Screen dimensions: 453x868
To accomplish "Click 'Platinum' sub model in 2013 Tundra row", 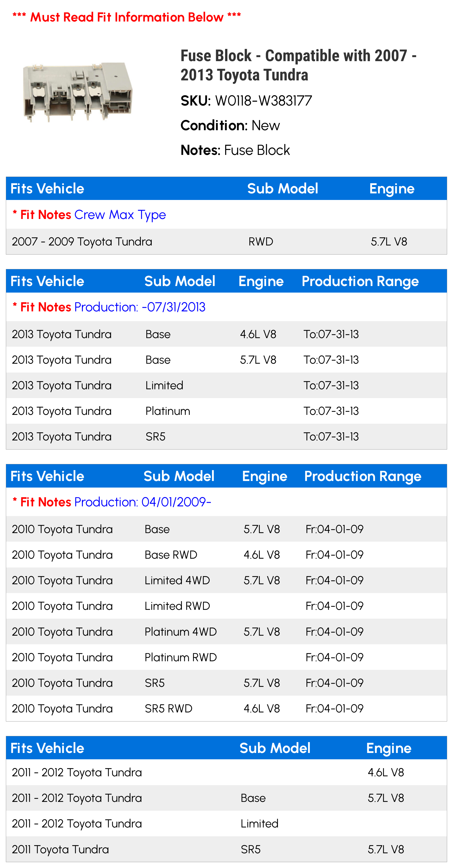I will coord(168,411).
